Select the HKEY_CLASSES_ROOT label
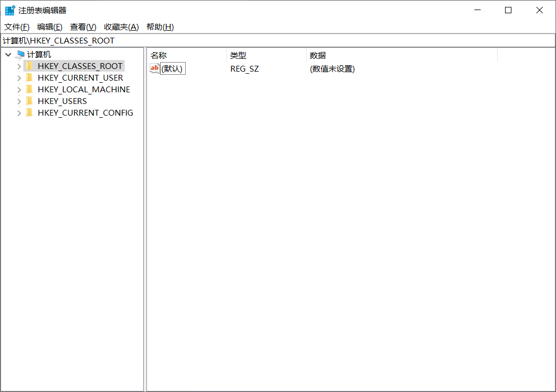 click(80, 66)
